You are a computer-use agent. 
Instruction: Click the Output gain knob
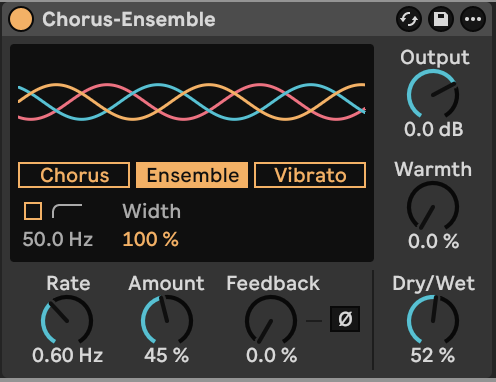pos(433,95)
